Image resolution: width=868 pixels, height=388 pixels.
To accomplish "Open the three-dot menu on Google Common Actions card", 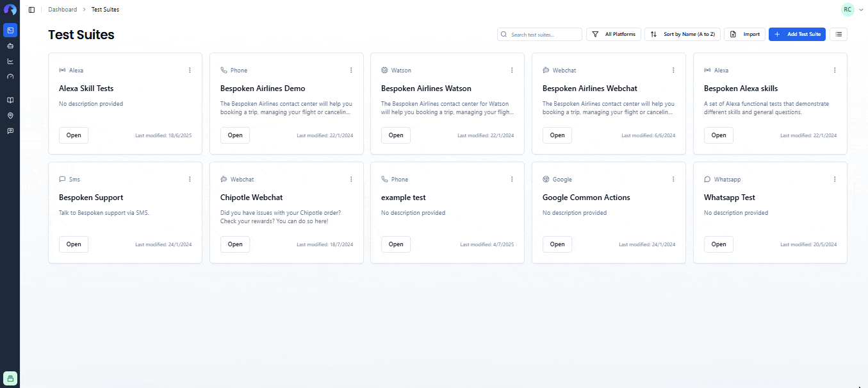I will 673,180.
